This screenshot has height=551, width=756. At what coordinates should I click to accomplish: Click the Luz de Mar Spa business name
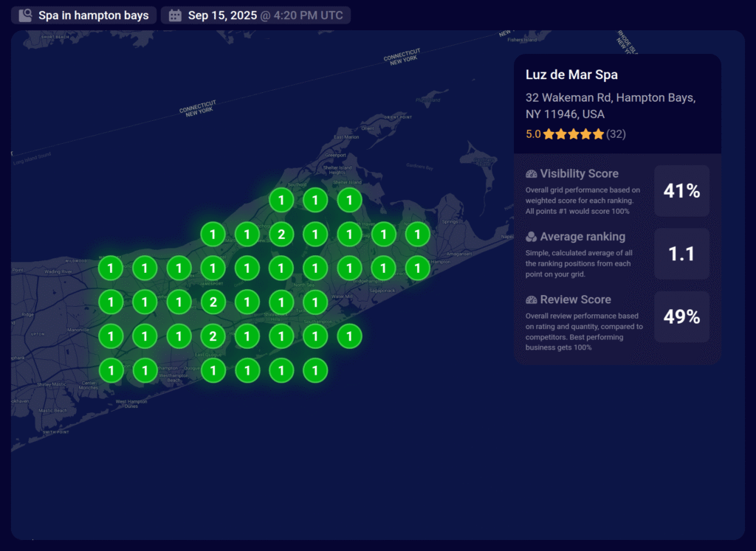pos(571,74)
